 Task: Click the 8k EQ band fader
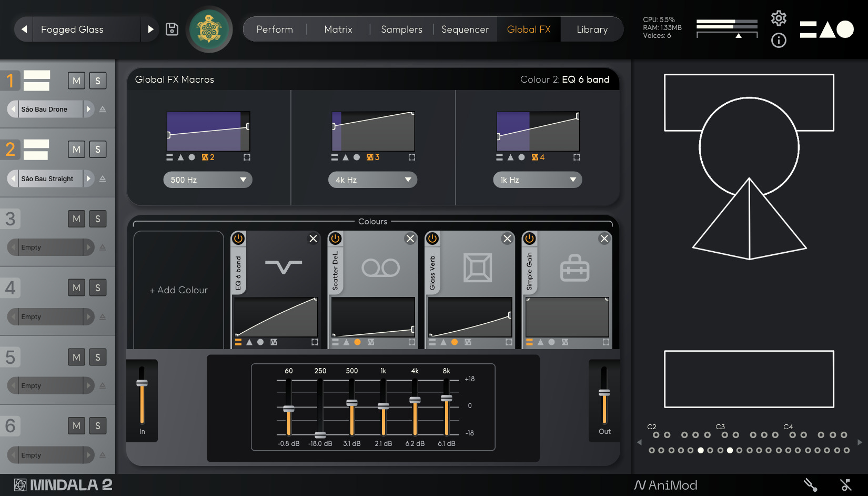(447, 398)
